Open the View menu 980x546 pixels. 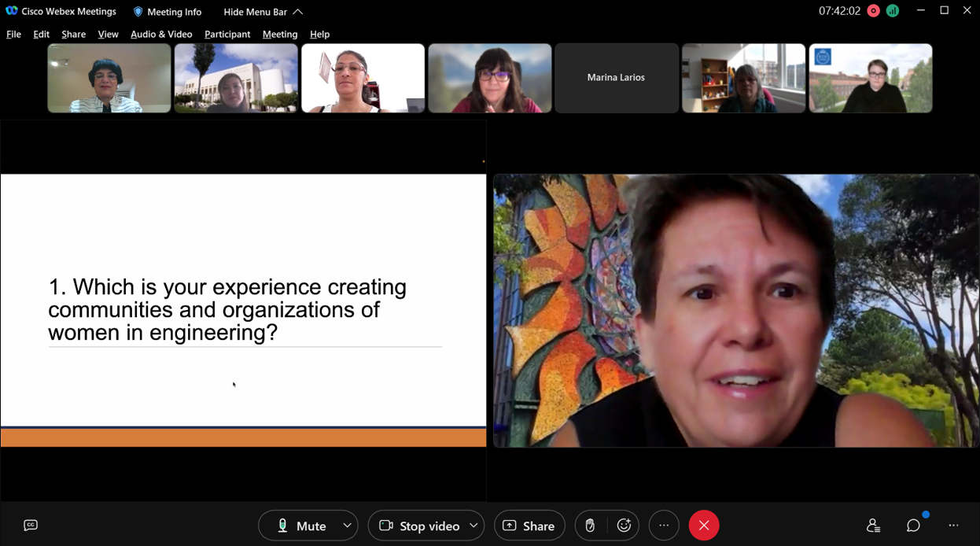click(108, 34)
